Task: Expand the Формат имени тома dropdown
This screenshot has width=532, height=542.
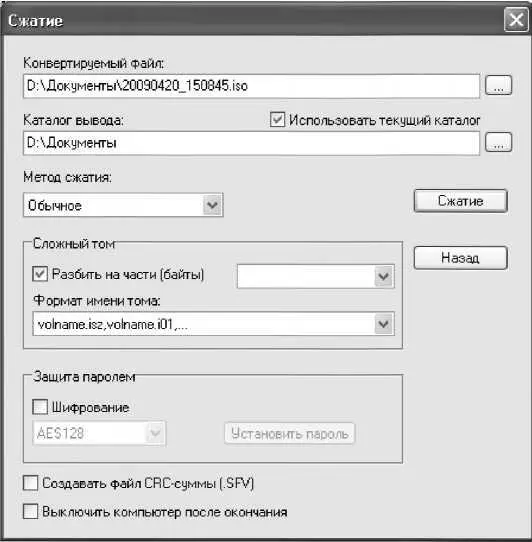Action: click(x=383, y=324)
